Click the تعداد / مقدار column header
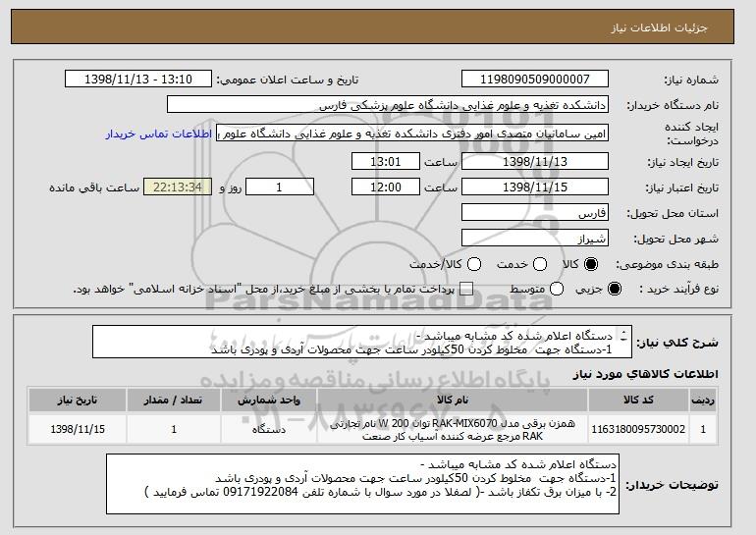The image size is (756, 535). [x=174, y=401]
